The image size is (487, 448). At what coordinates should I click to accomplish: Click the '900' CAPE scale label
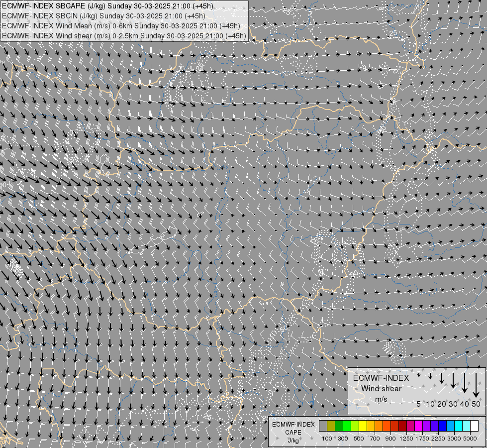tap(390, 439)
